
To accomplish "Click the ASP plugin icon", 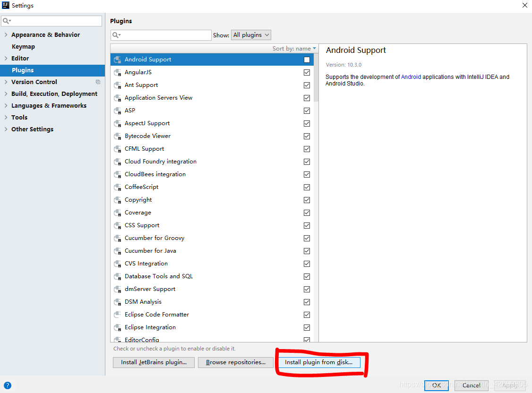I will click(118, 111).
